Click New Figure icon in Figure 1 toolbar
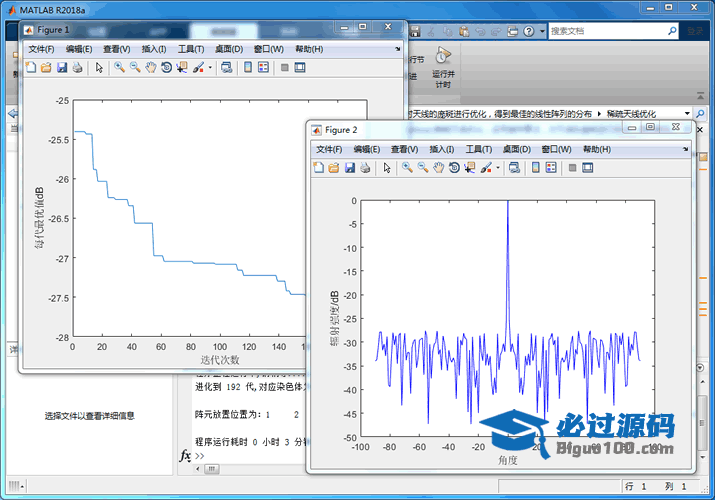Image resolution: width=715 pixels, height=500 pixels. click(31, 67)
